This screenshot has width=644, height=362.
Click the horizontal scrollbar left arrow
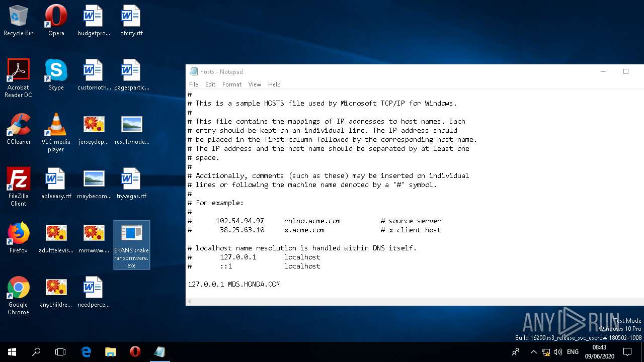coord(190,302)
